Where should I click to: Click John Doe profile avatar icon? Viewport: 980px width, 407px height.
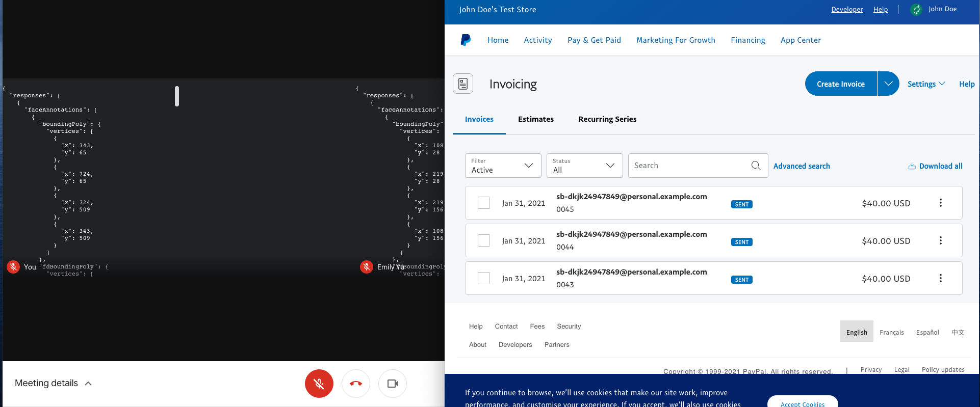(x=916, y=10)
